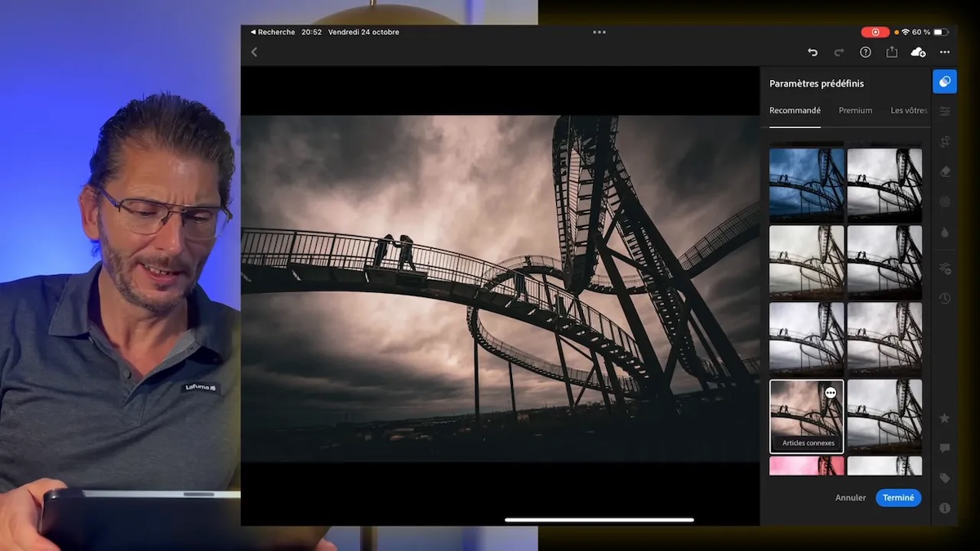Select the Healing eraser tool
The image size is (980, 551).
pyautogui.click(x=945, y=171)
